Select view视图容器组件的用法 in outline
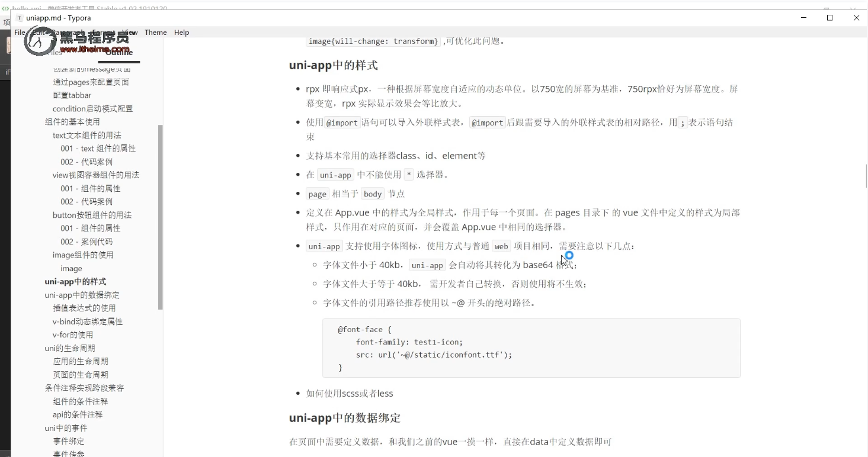 tap(96, 175)
